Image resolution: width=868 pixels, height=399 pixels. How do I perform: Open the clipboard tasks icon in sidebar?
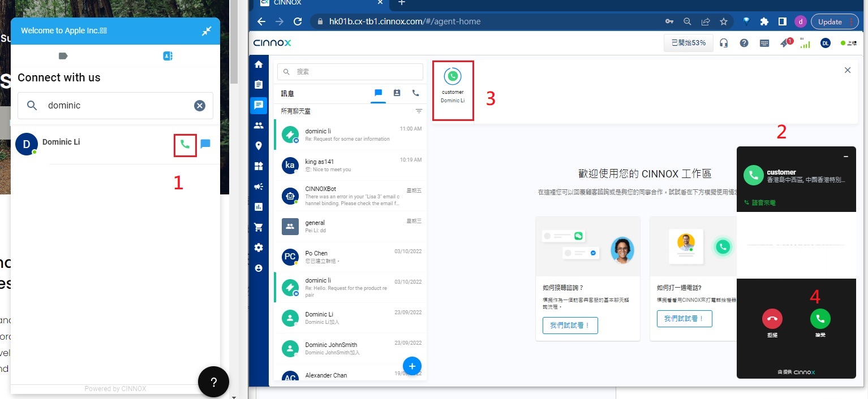click(x=259, y=85)
